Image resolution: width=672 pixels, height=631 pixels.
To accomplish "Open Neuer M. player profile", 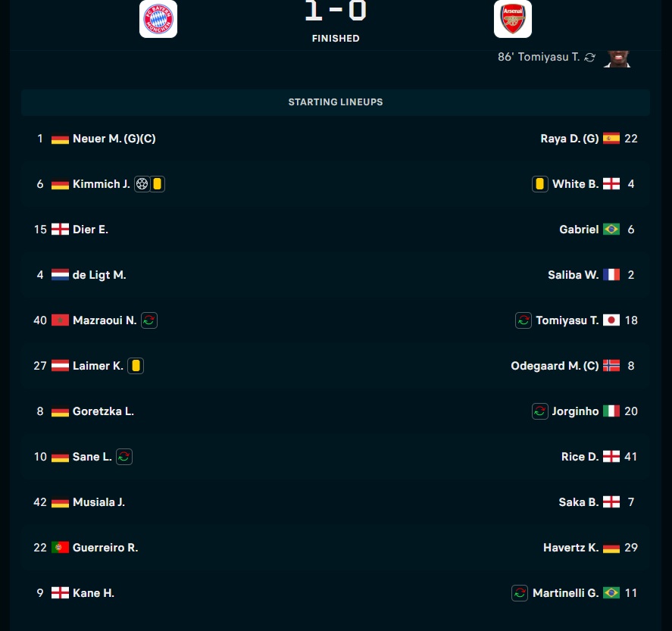I will point(98,139).
